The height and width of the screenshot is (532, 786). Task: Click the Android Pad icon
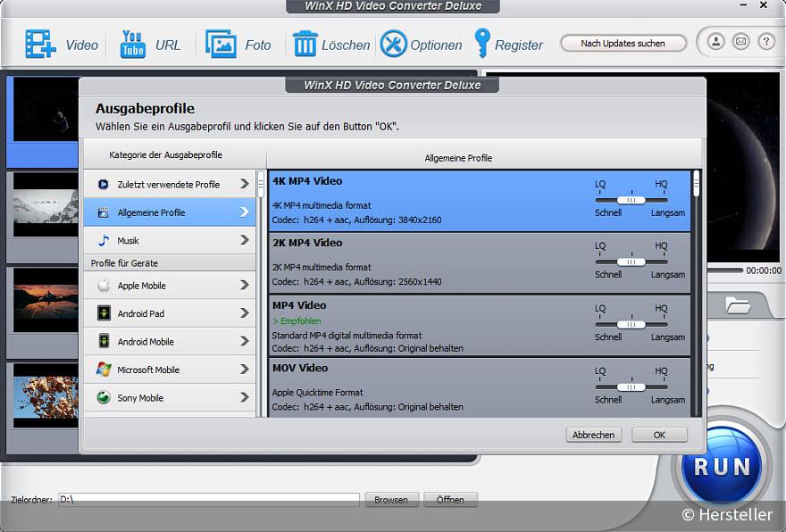[x=104, y=313]
